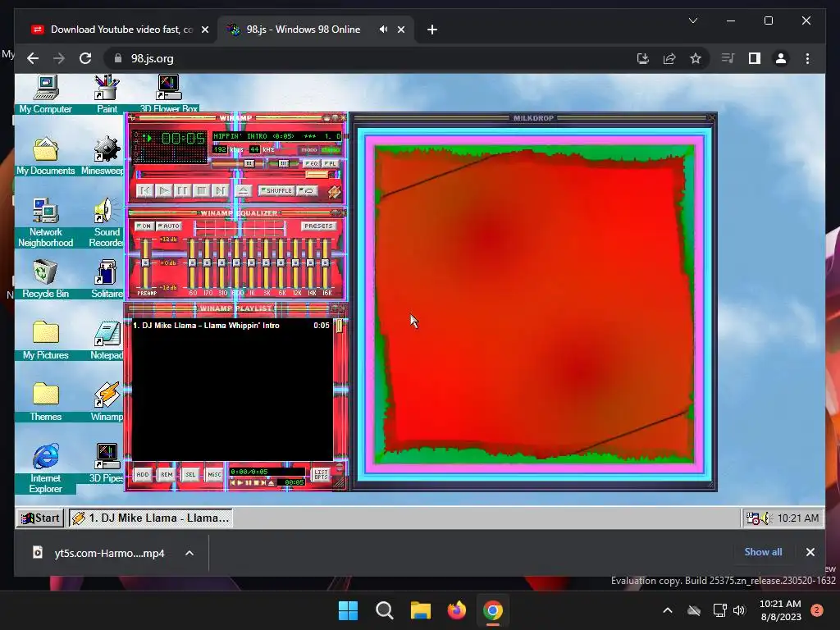This screenshot has height=630, width=840.
Task: Click the 1K equalizer band slider
Action: click(x=251, y=262)
